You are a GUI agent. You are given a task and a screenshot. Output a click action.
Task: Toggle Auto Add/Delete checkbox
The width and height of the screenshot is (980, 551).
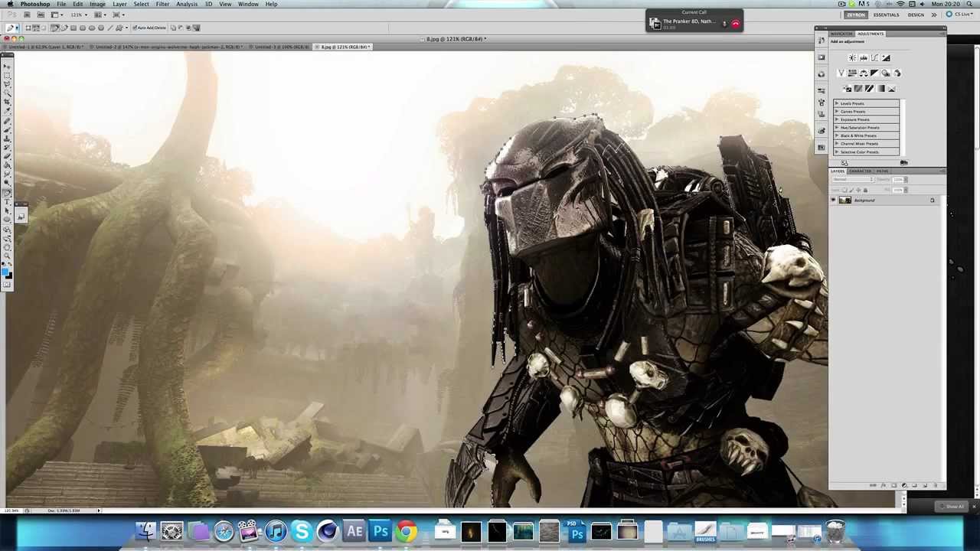[135, 28]
